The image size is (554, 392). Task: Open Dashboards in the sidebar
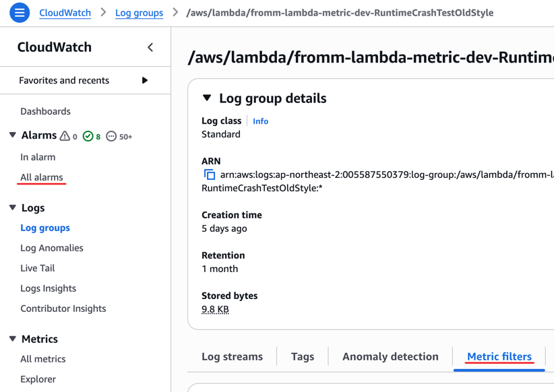pos(46,111)
